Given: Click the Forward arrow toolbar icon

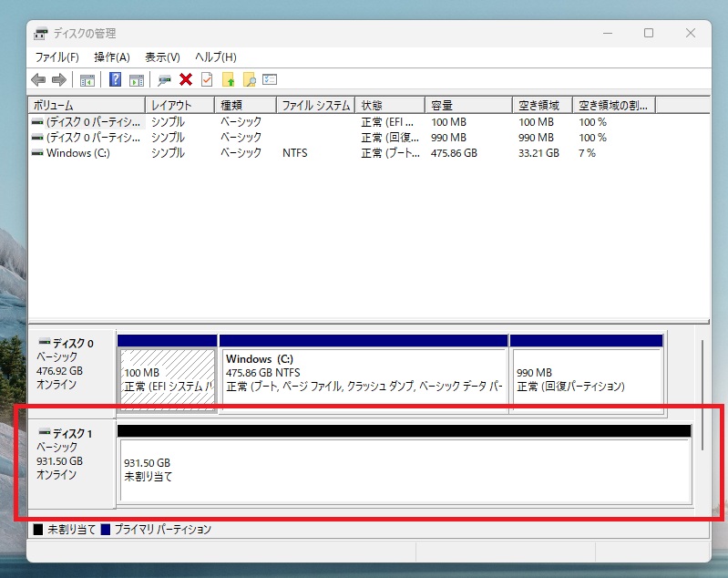Looking at the screenshot, I should (x=59, y=80).
